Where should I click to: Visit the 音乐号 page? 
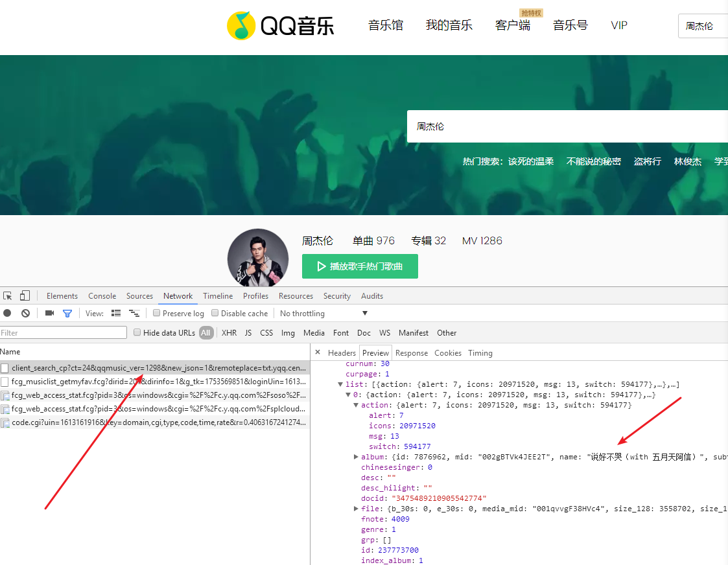coord(570,25)
